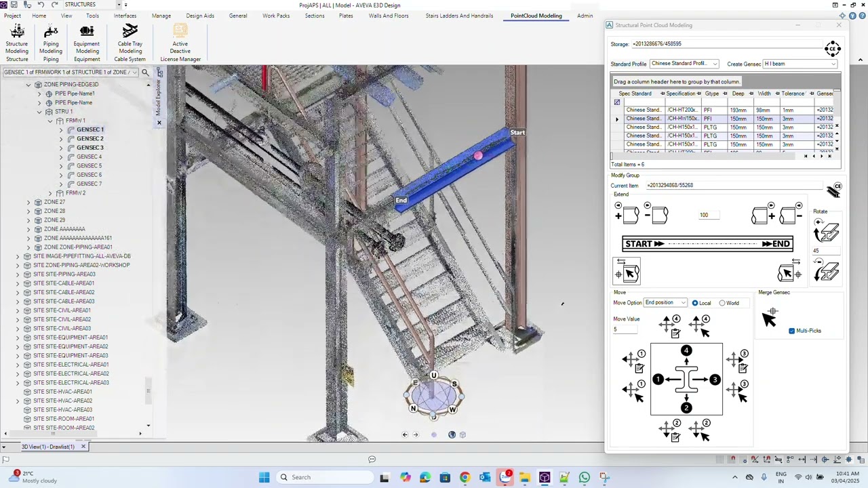This screenshot has width=868, height=488.
Task: Rotate the beam section by the top Rotate icon
Action: tap(826, 232)
